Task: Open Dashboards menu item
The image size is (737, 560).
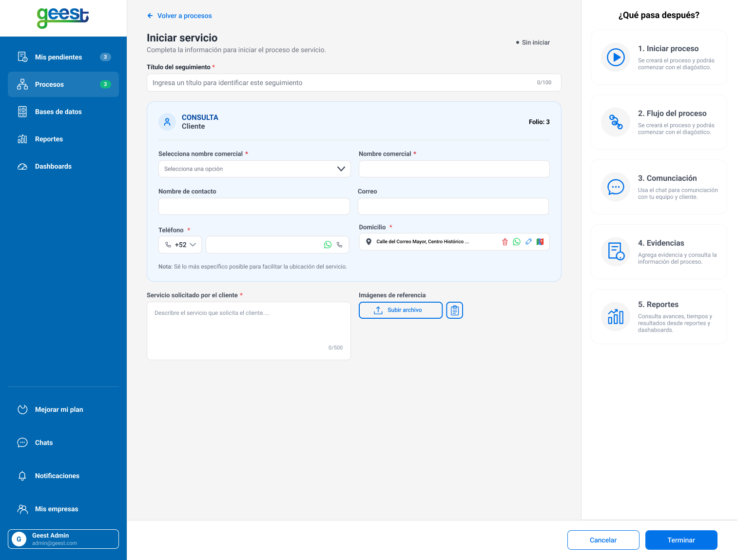Action: pos(63,166)
